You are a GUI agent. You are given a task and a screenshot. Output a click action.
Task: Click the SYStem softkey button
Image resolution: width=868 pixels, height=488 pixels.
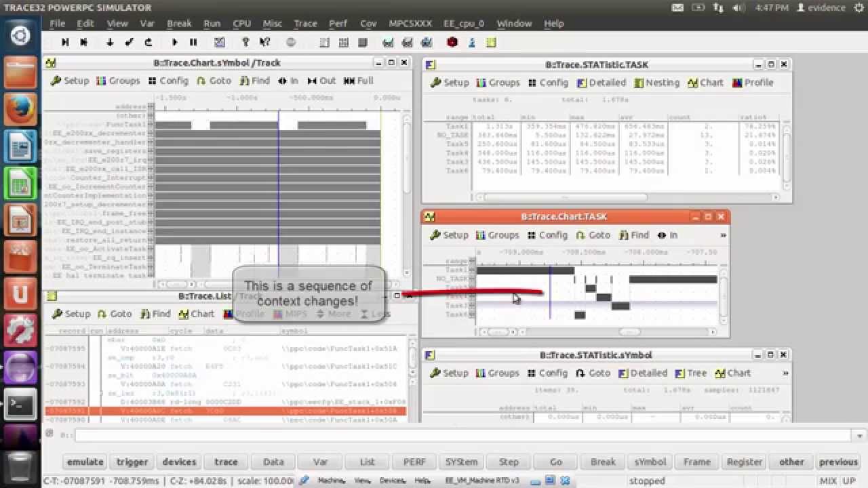[x=462, y=462]
